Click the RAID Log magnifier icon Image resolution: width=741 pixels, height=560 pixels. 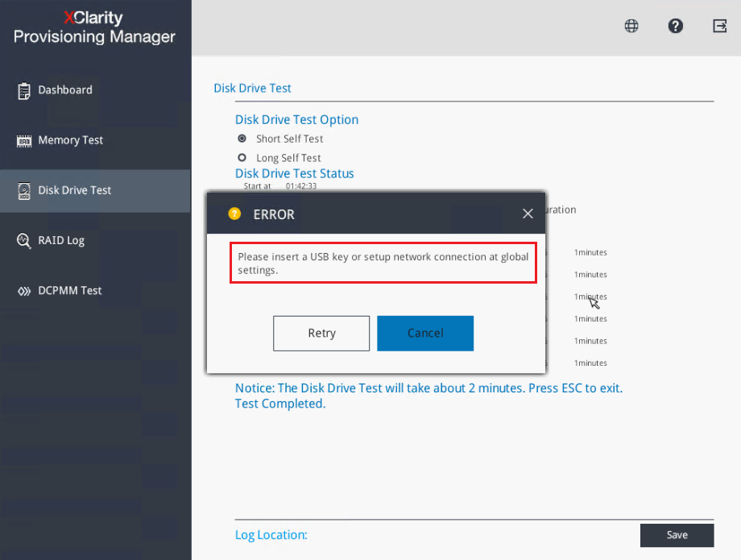pos(23,241)
